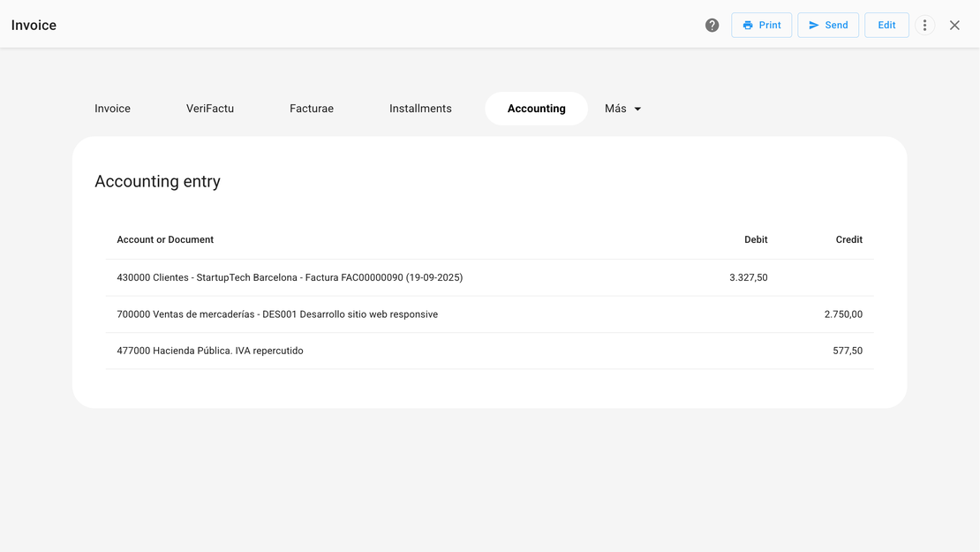Click the active Accounting tab
980x552 pixels.
coord(536,109)
